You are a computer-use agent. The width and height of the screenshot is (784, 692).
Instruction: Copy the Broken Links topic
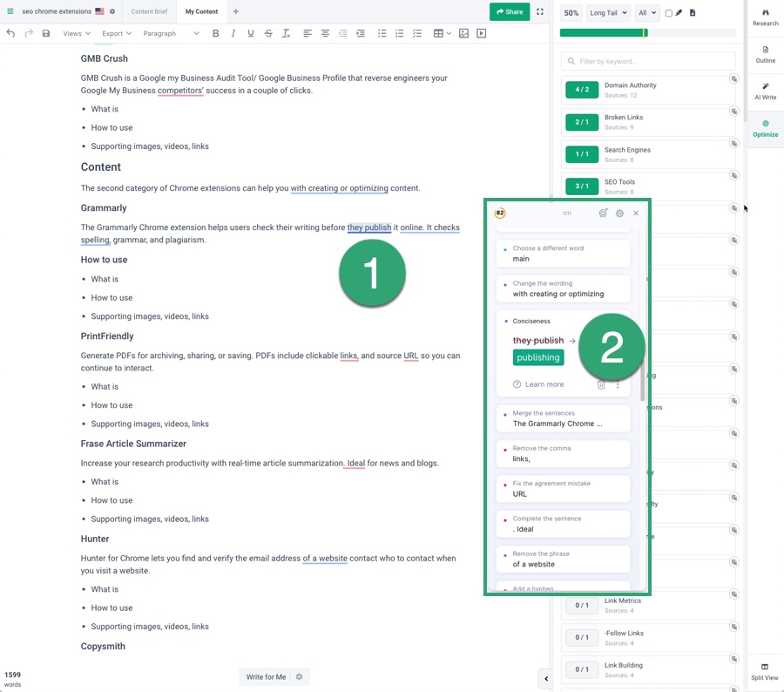click(734, 111)
